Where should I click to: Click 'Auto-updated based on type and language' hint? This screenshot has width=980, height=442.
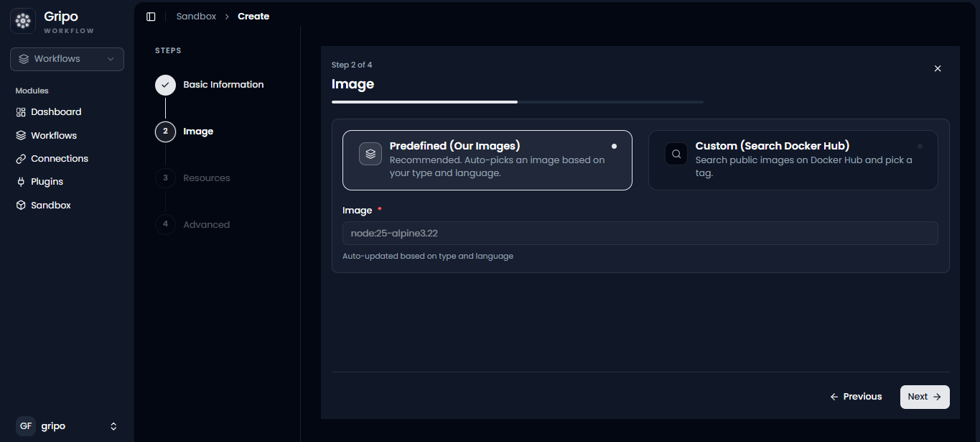pyautogui.click(x=428, y=257)
